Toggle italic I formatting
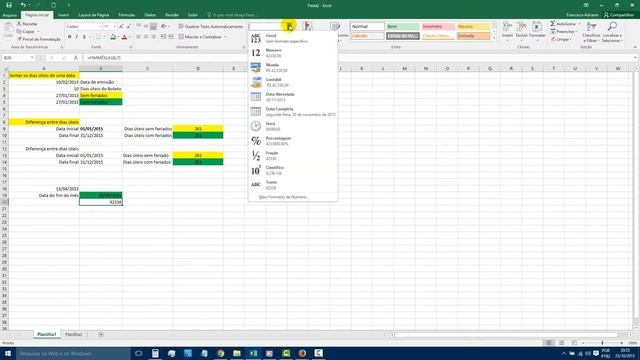Screen dimensions: 640x360 coord(77,37)
